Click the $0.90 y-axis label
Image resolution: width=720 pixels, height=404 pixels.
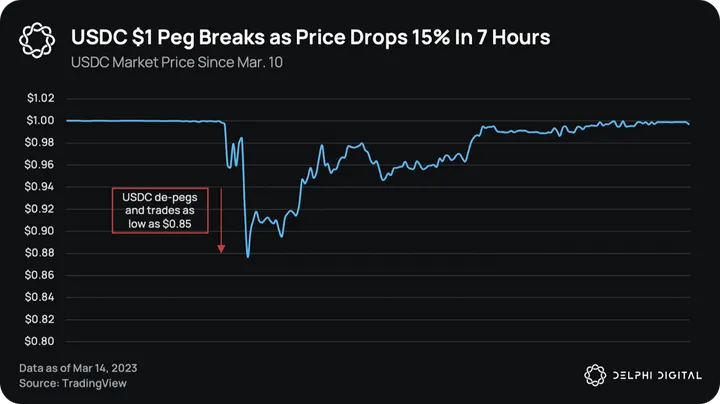tap(40, 231)
